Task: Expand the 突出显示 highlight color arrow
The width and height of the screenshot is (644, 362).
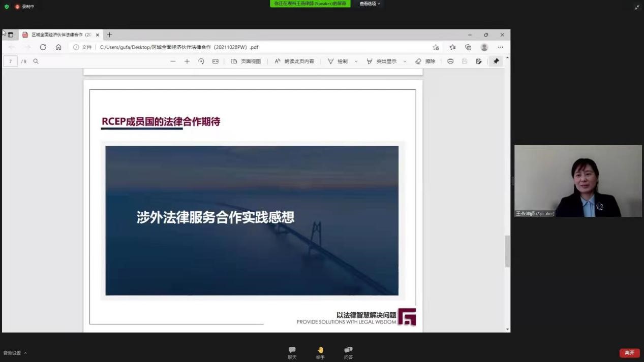Action: [405, 61]
